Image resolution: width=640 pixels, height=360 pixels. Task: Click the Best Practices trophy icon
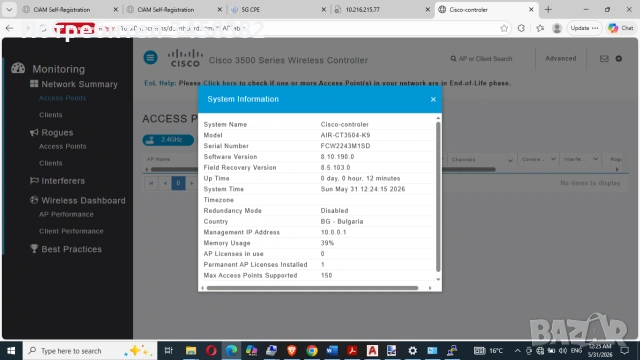[34, 249]
